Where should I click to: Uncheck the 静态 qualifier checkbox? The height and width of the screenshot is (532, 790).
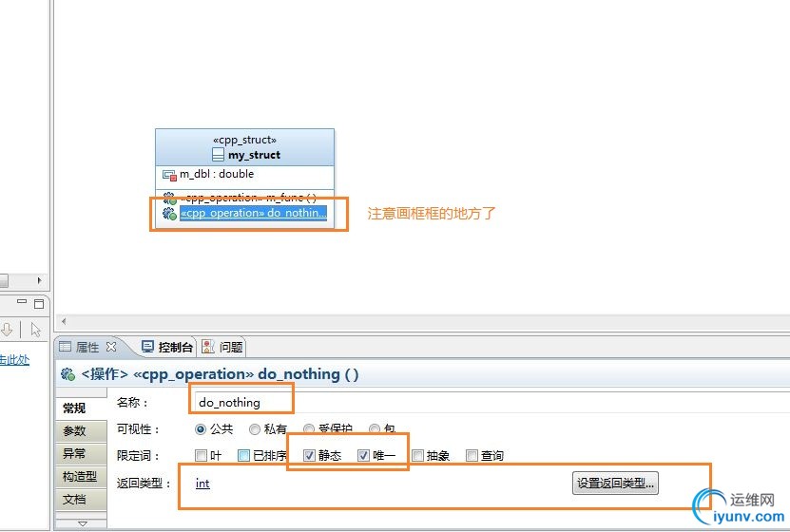[309, 455]
